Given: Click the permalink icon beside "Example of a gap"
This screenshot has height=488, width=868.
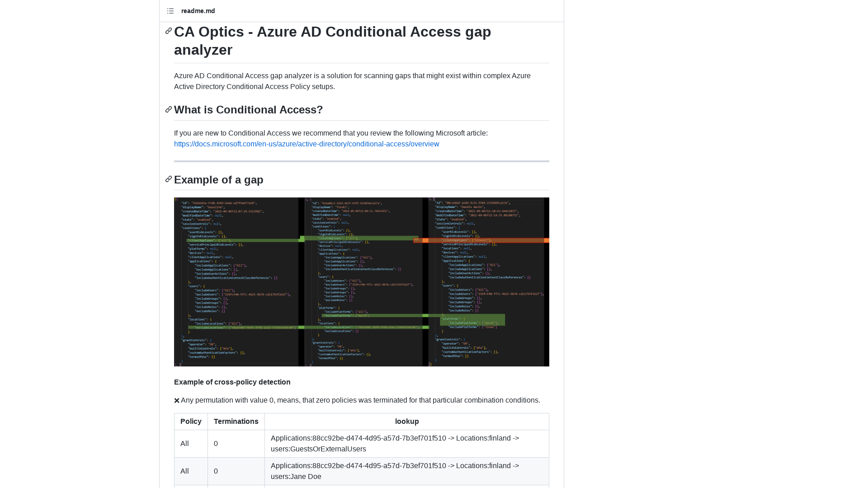Looking at the screenshot, I should coord(168,179).
